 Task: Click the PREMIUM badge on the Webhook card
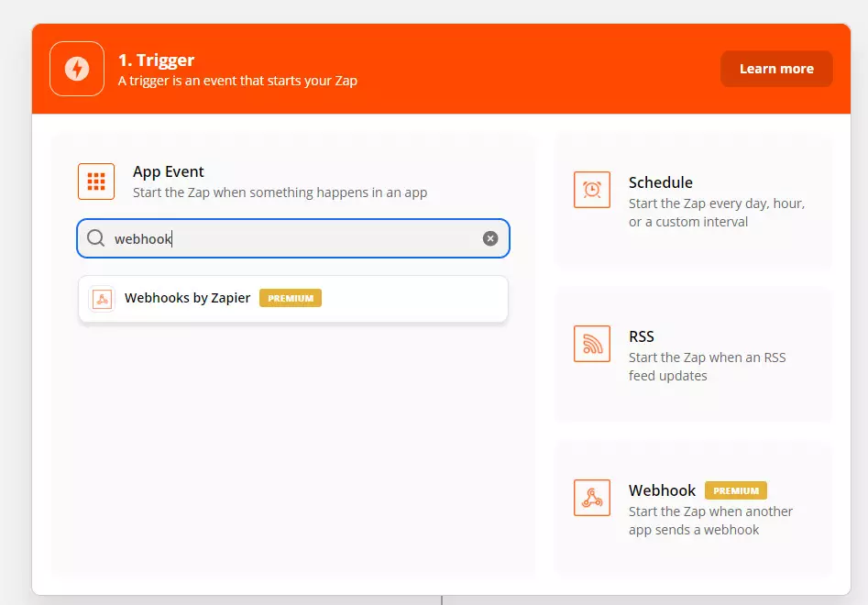(x=736, y=490)
